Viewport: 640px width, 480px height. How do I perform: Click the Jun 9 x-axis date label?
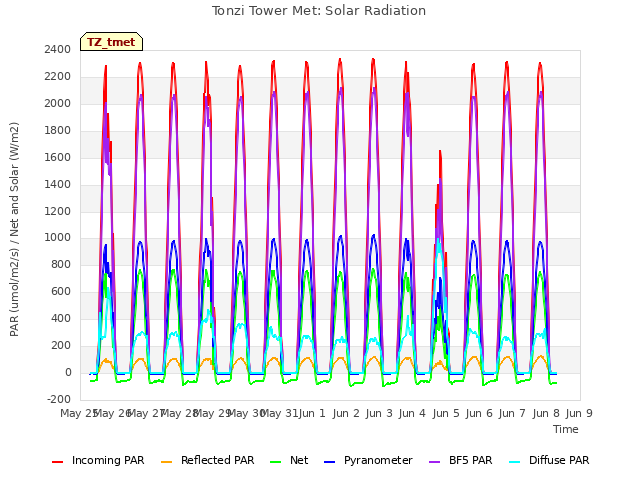pos(579,413)
